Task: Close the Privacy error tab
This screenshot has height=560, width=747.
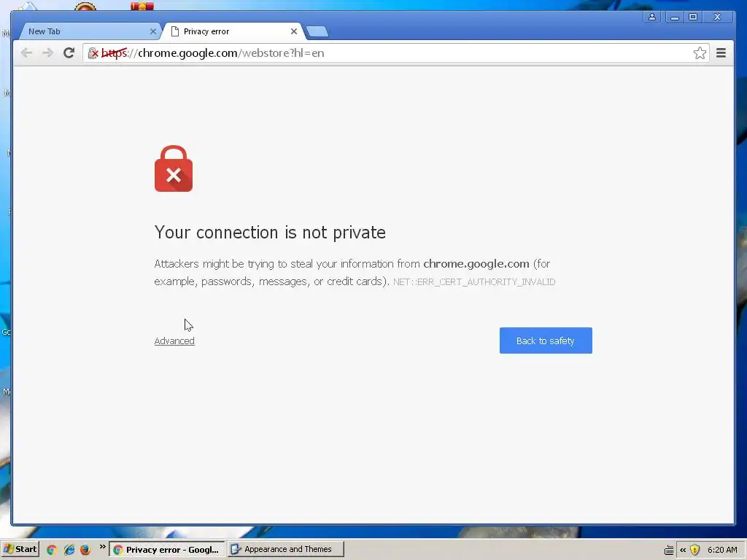Action: (x=293, y=31)
